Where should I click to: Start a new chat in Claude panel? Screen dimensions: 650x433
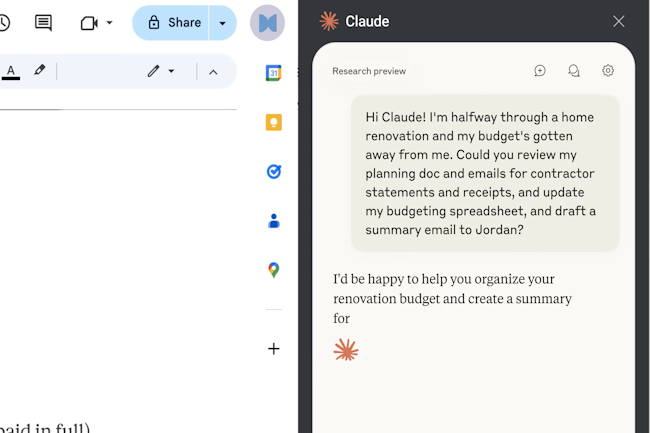point(540,71)
